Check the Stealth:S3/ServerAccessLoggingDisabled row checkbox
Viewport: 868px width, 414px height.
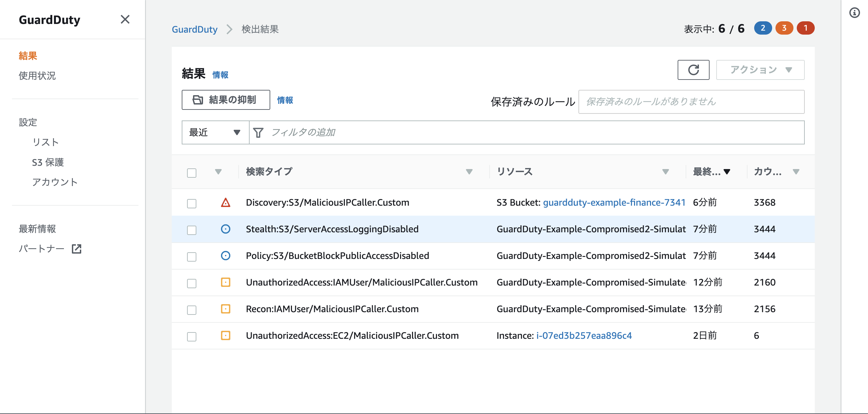[x=192, y=230]
